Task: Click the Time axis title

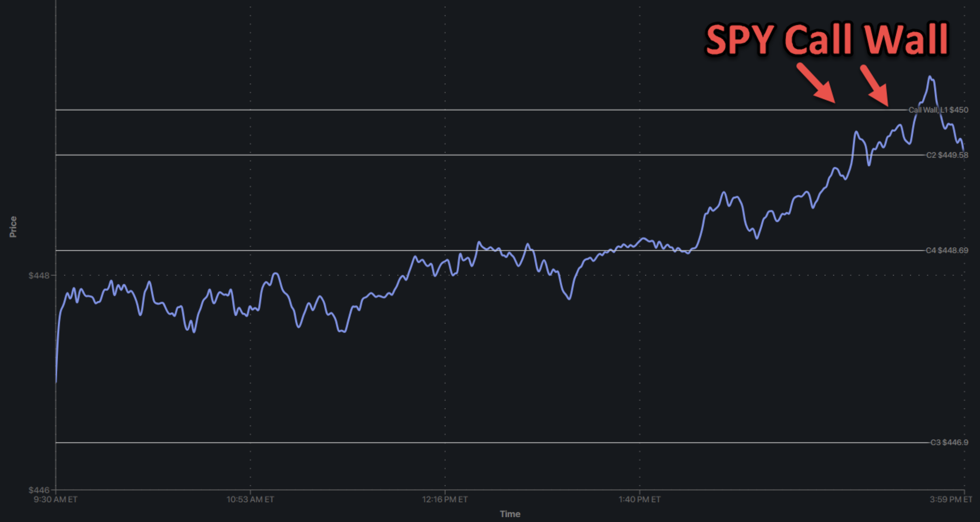Action: pos(510,514)
